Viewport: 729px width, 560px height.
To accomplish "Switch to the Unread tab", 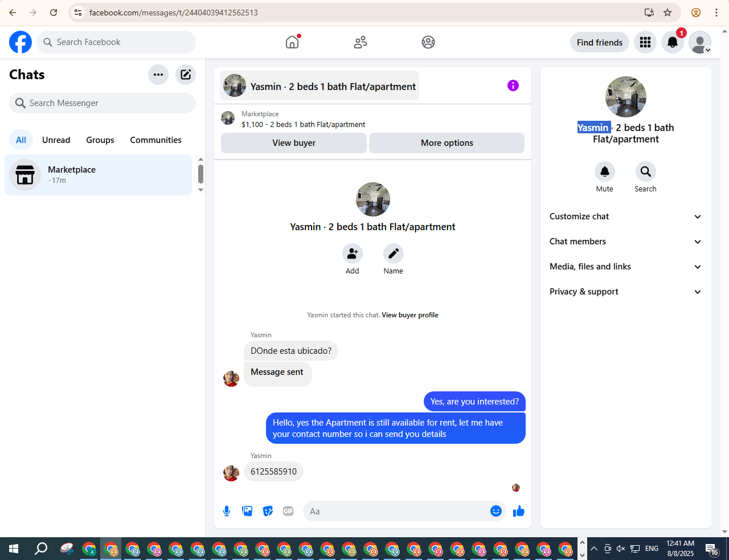I will pos(56,140).
